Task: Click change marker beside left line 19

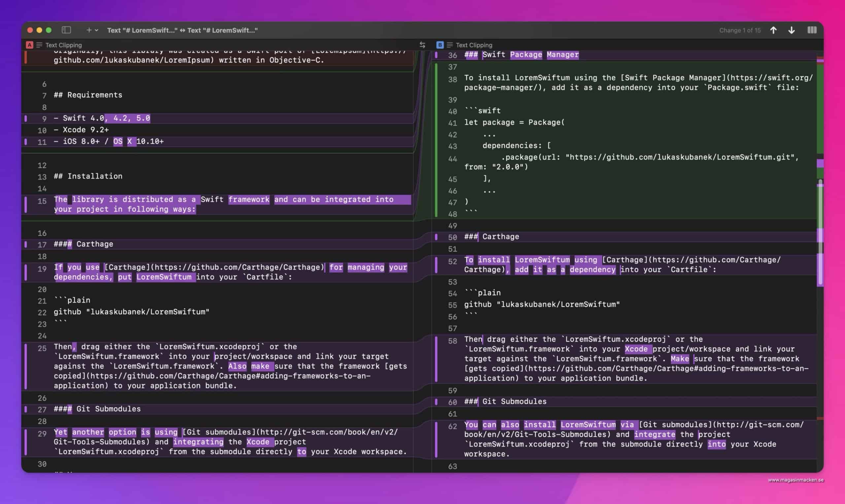Action: (25, 272)
